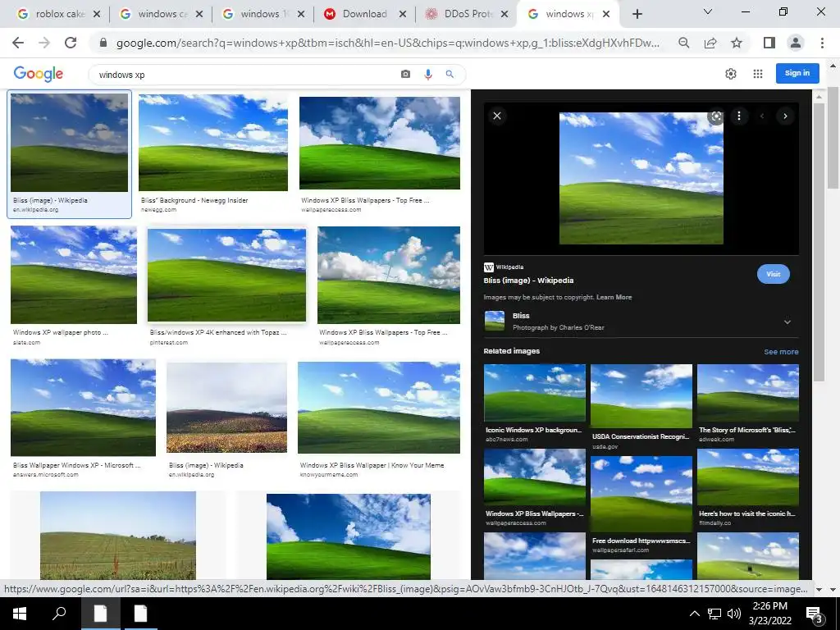Close the Download tab

(403, 14)
